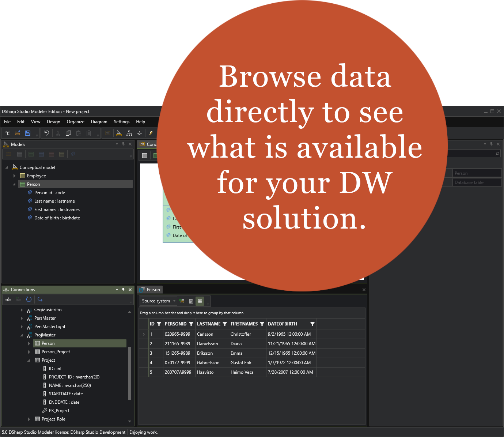The width and height of the screenshot is (504, 437).
Task: Pin the Connections panel
Action: click(x=124, y=290)
